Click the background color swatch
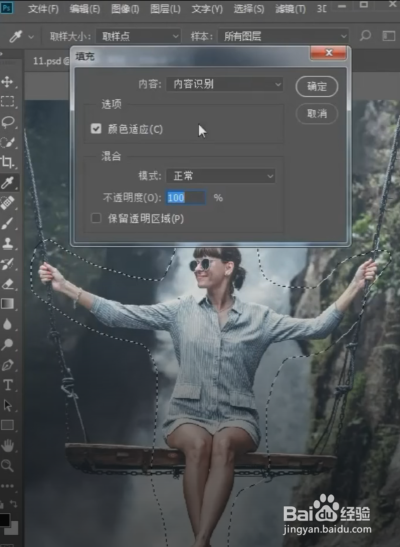This screenshot has width=400, height=547. pos(14,529)
